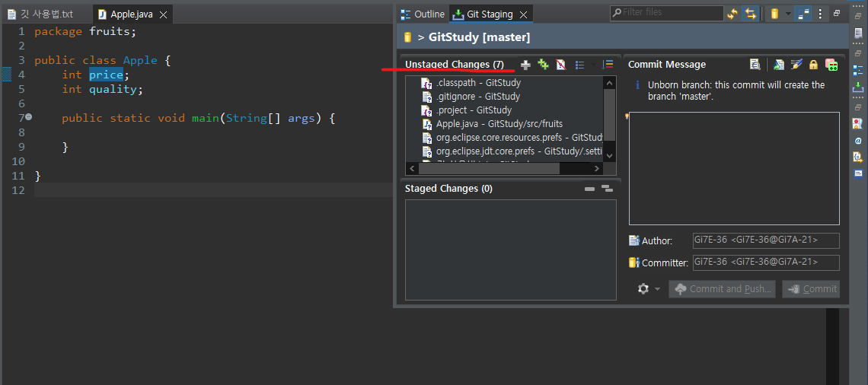
Task: Toggle add Change-Id icon
Action: pos(831,65)
